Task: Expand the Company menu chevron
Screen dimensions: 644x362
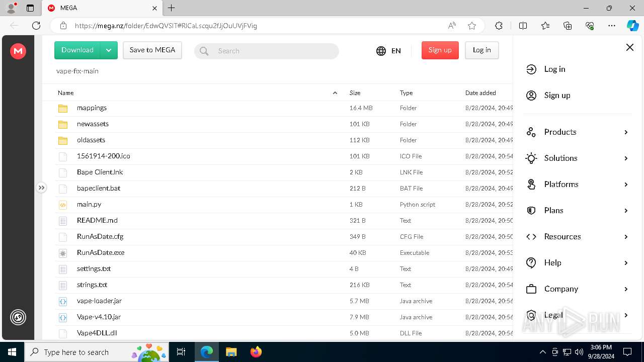Action: click(x=626, y=289)
